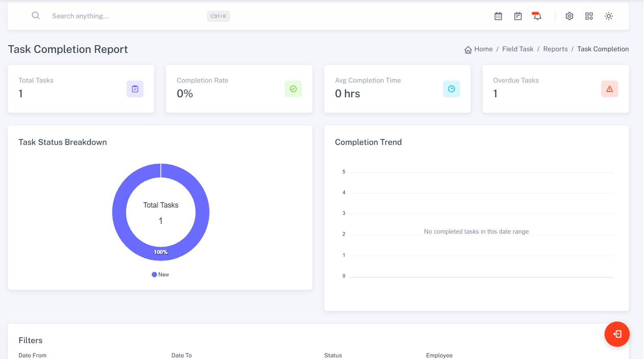Click the Task Completion breadcrumb item
This screenshot has width=644, height=359.
pos(603,49)
